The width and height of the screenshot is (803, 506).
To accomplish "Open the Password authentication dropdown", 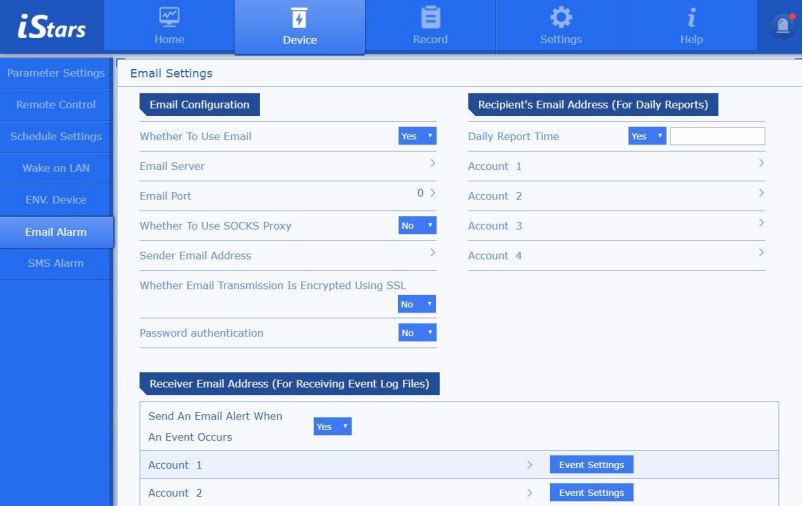I will tap(417, 333).
